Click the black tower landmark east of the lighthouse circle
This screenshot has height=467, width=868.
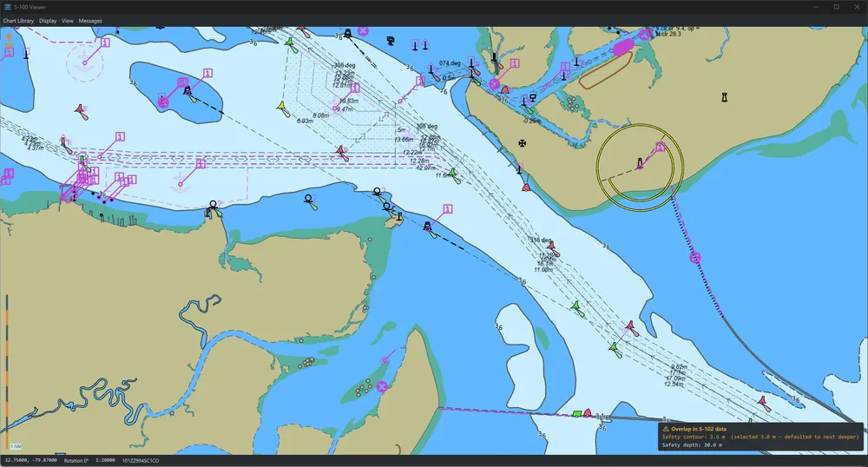pos(724,97)
